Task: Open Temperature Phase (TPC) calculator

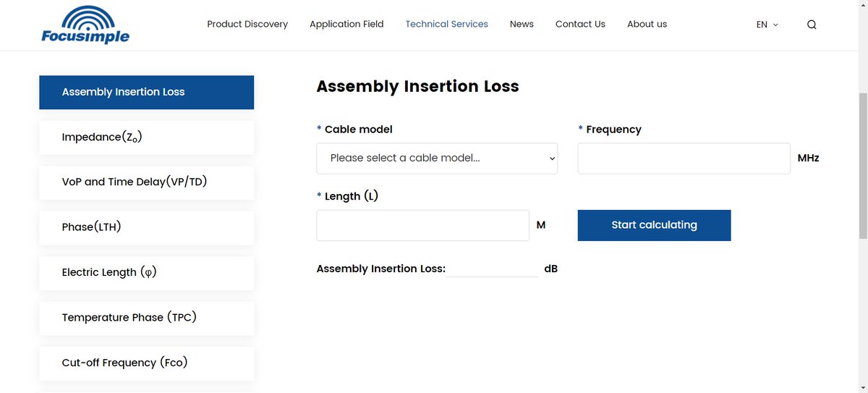Action: coord(147,318)
